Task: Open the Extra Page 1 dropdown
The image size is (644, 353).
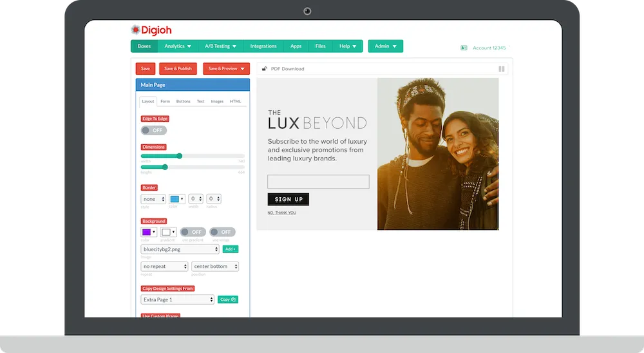Action: tap(178, 300)
